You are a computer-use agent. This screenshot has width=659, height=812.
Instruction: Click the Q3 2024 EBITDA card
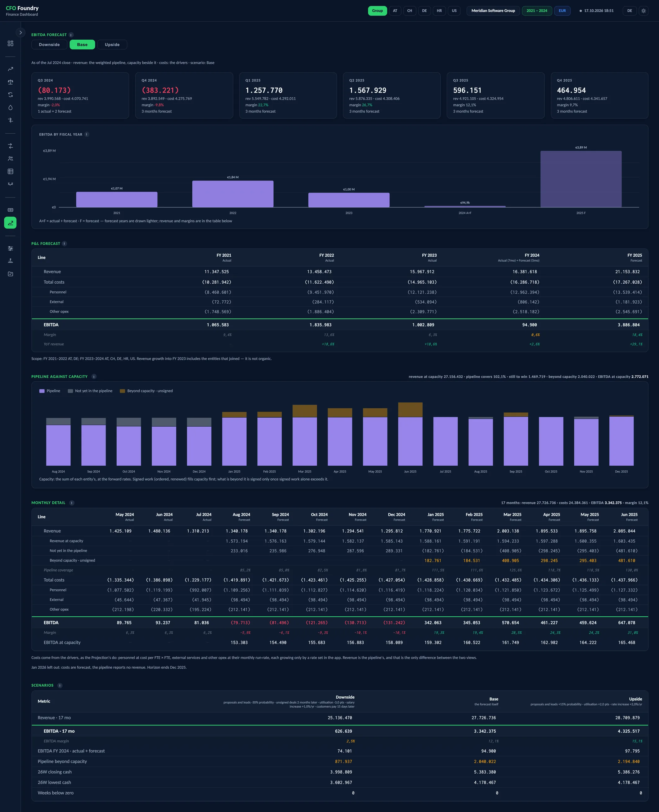coord(80,95)
